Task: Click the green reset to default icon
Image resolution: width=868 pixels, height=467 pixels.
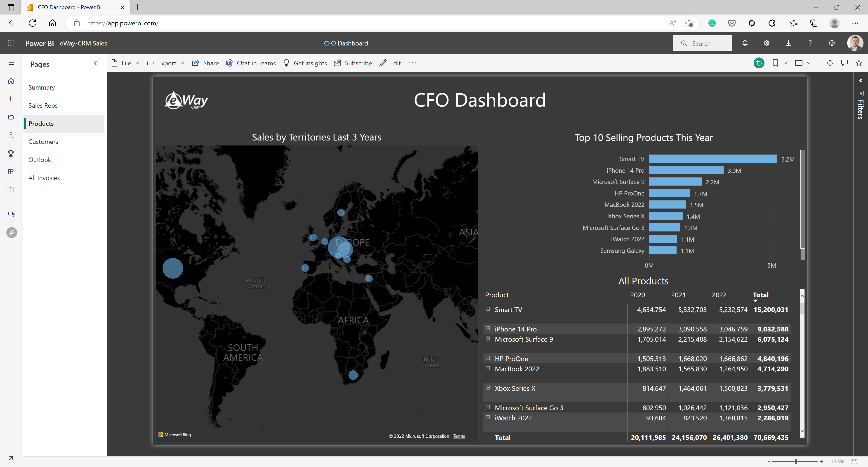Action: point(759,63)
